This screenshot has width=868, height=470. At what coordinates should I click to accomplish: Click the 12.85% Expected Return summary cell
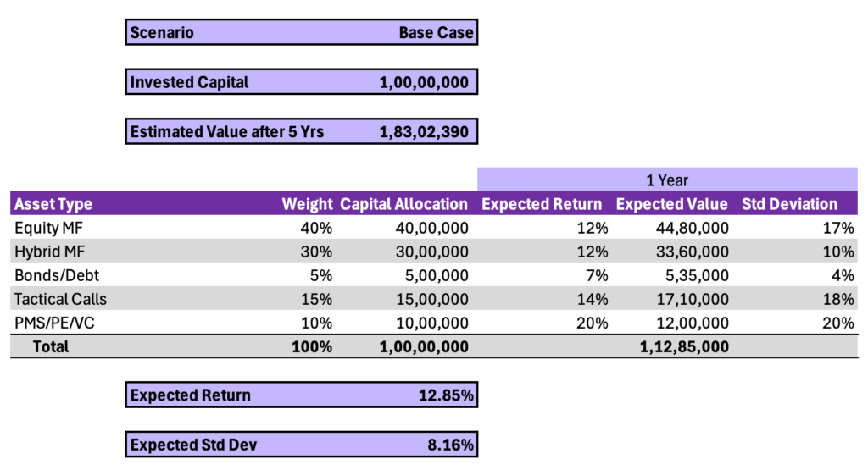pyautogui.click(x=445, y=395)
